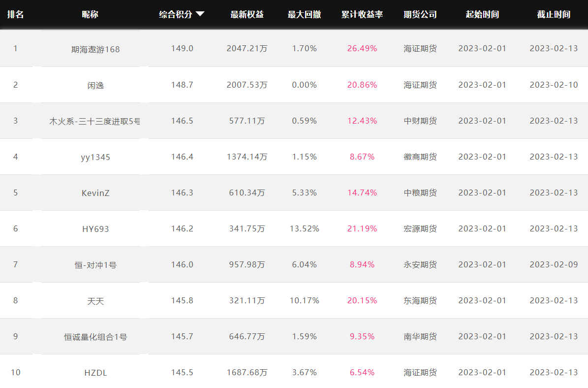
Task: Open the nickname 恒诚量化组合1号
Action: pos(95,337)
